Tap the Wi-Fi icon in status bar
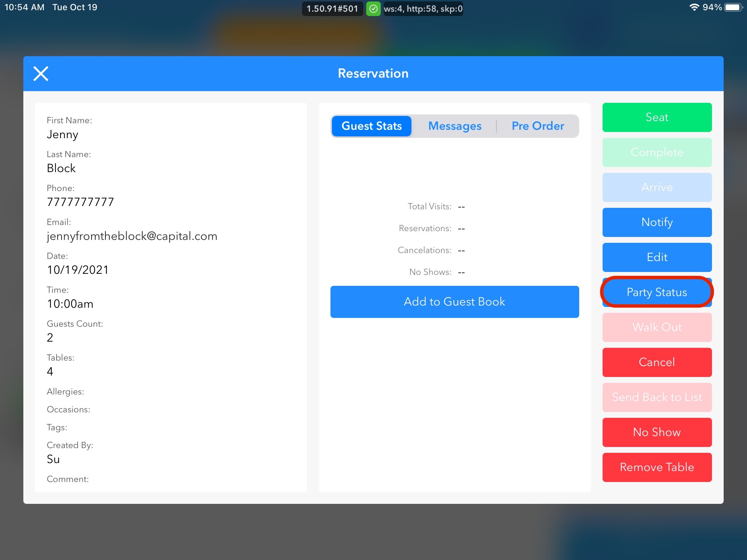Viewport: 747px width, 560px height. point(694,7)
